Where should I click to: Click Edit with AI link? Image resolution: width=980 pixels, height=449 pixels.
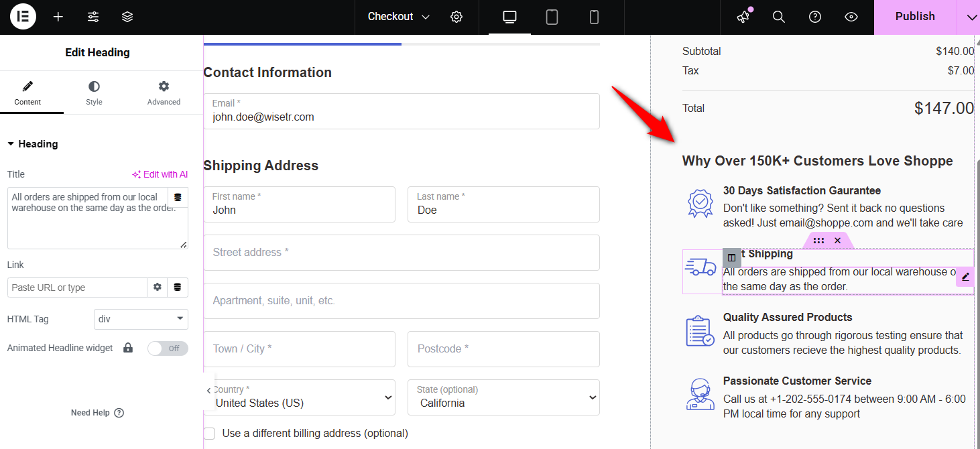(160, 174)
